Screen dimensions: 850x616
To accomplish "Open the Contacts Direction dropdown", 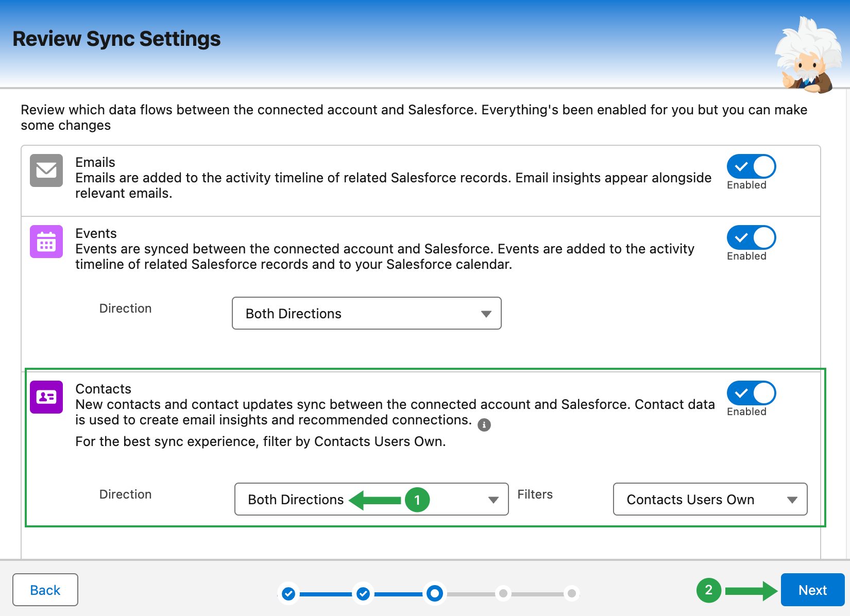I will tap(371, 499).
